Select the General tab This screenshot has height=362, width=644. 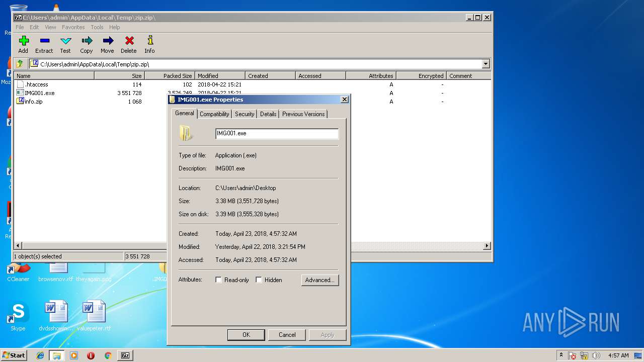coord(184,113)
